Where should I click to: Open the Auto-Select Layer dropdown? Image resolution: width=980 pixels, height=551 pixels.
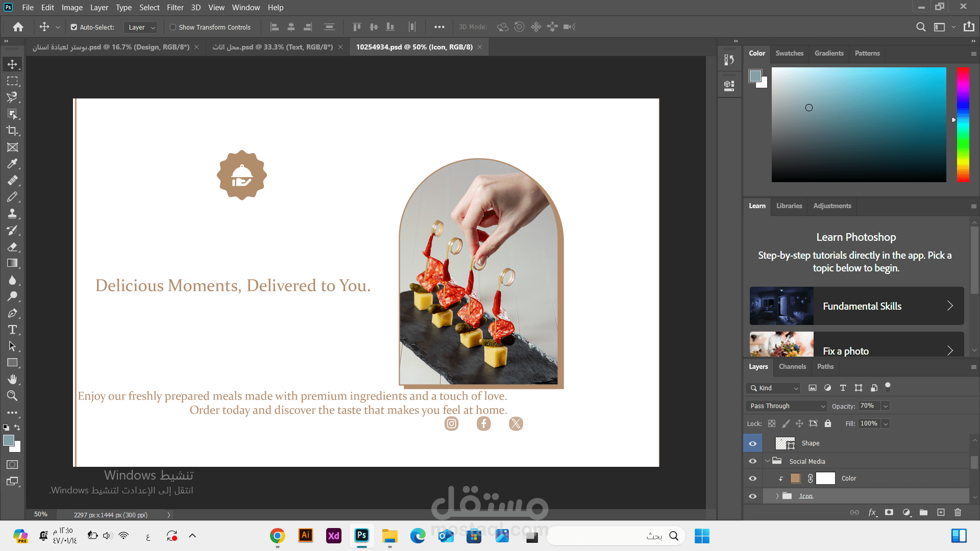140,27
